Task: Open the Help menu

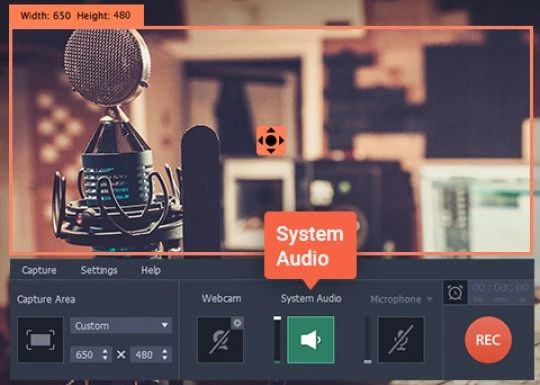Action: pos(151,270)
